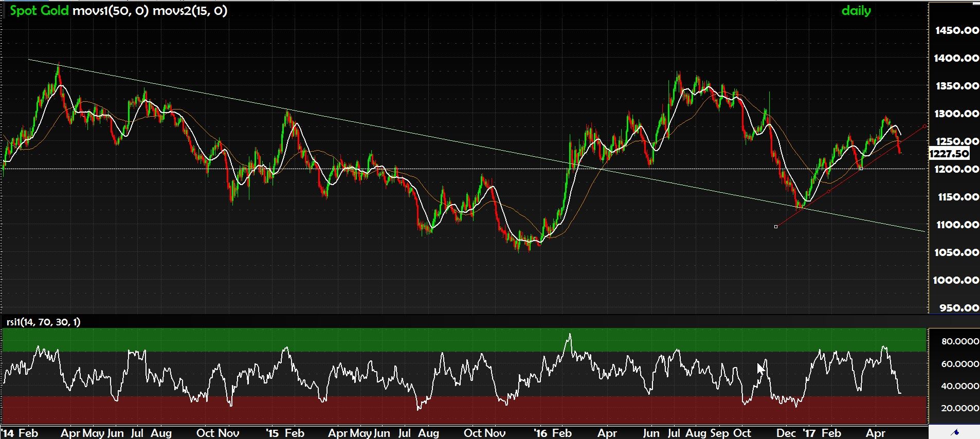This screenshot has height=439, width=980.
Task: Click the '17 year marker on the time axis
Action: coord(809,433)
